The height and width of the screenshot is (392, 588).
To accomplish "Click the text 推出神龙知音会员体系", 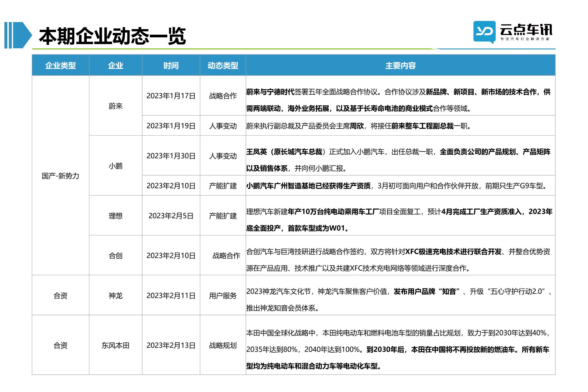I will 280,308.
